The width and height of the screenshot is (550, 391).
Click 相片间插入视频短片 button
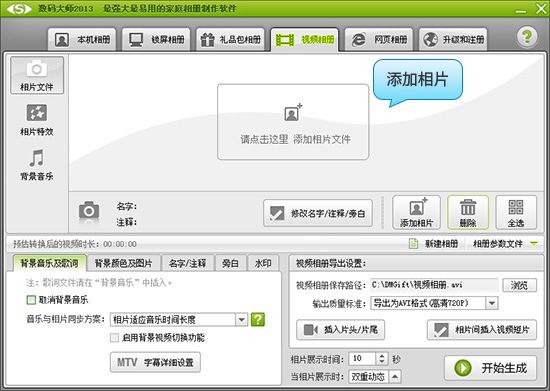point(482,330)
